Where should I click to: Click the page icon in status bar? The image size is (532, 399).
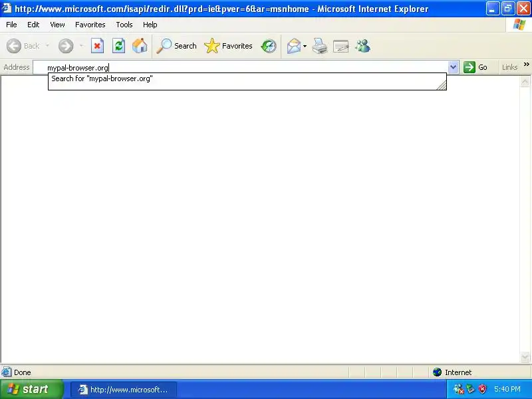point(7,372)
